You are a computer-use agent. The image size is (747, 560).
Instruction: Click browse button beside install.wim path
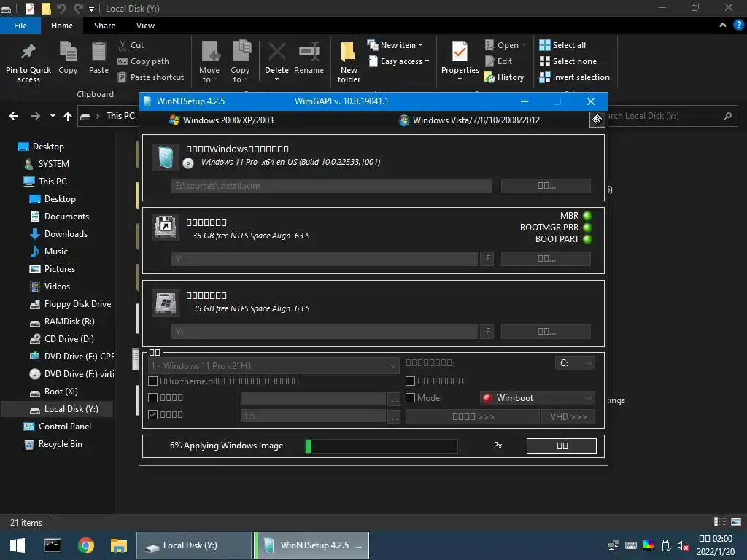[x=546, y=186]
